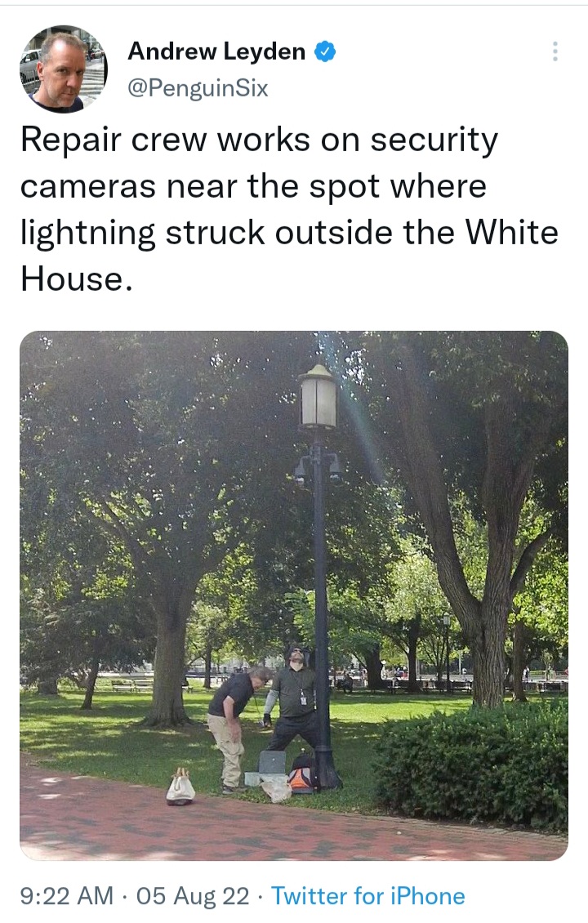Click the blue verified checkmark badge
Screen dimensions: 588x923
325,51
